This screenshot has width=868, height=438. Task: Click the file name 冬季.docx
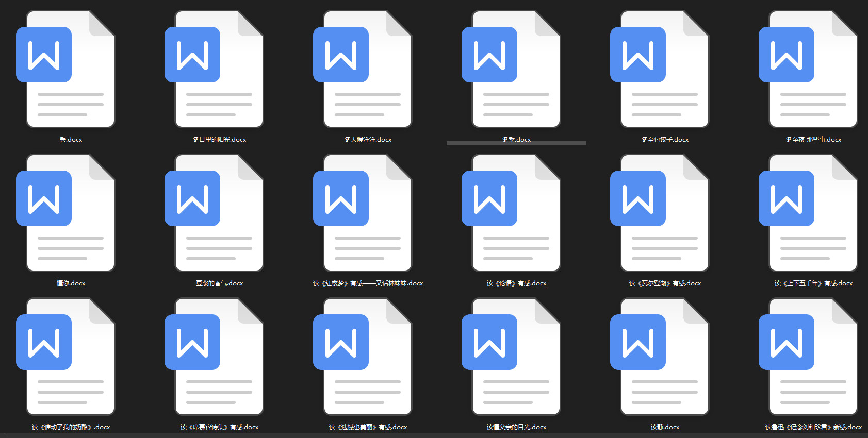[517, 139]
